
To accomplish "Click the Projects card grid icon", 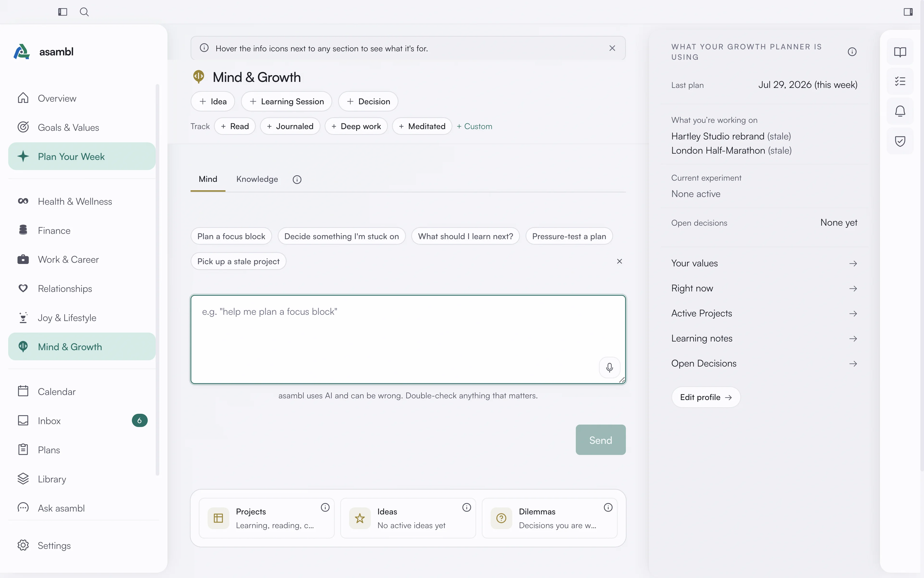I will (x=218, y=518).
